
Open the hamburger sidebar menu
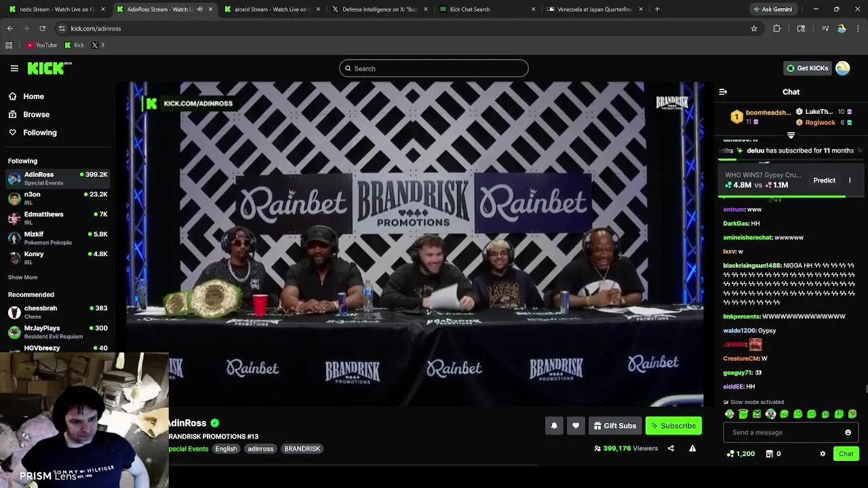point(14,68)
